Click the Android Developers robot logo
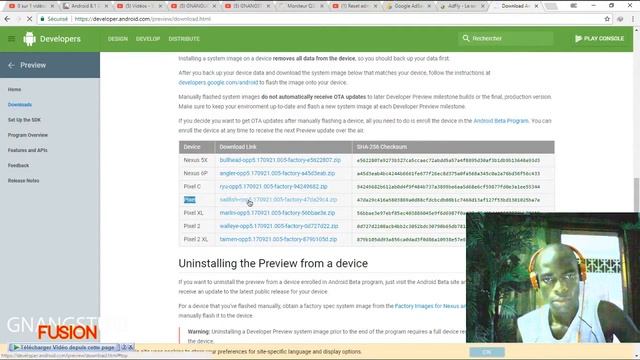640x360 pixels. coord(29,39)
